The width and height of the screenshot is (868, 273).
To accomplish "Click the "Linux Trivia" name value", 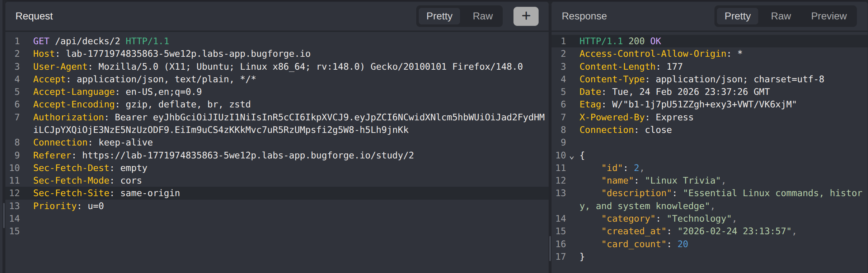I will click(x=682, y=181).
